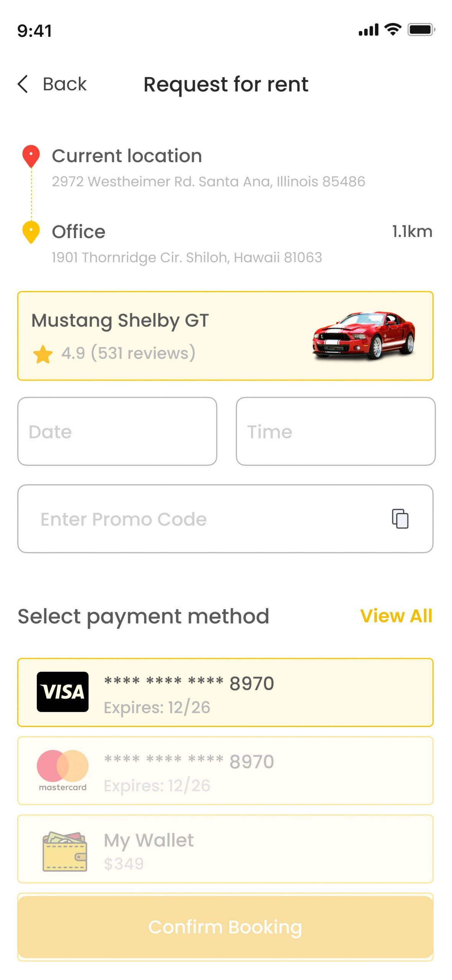The width and height of the screenshot is (452, 980).
Task: Tap the VISA card logo
Action: tap(62, 692)
